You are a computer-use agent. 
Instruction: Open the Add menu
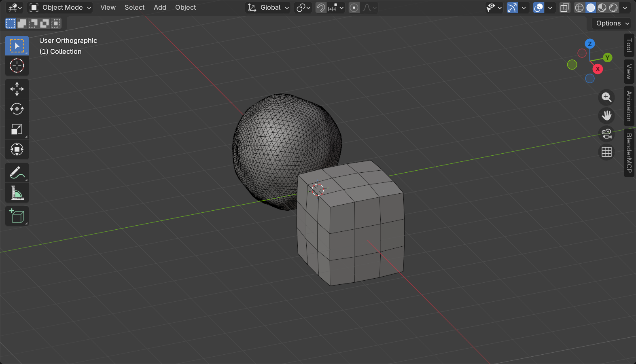160,8
